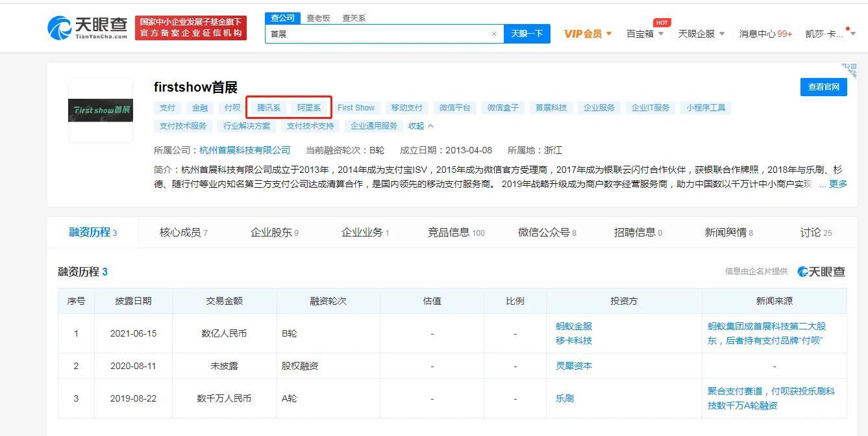Collapse the tag list via 收起
The image size is (868, 436).
pos(417,125)
